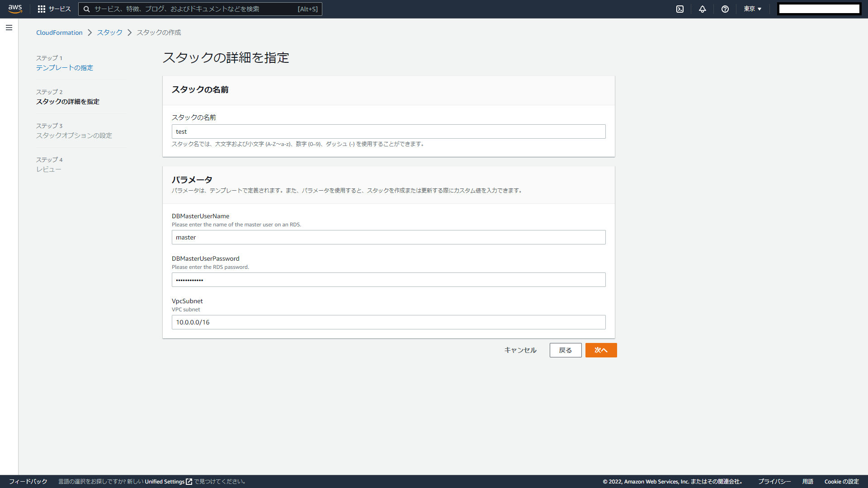Open the services grid menu icon
Image resolution: width=868 pixels, height=488 pixels.
point(42,9)
